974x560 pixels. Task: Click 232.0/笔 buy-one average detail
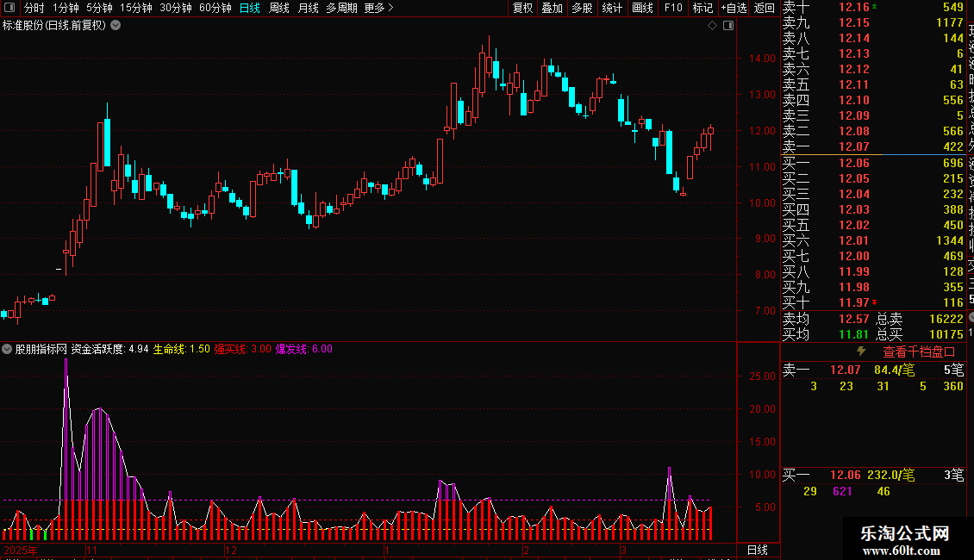pyautogui.click(x=890, y=475)
